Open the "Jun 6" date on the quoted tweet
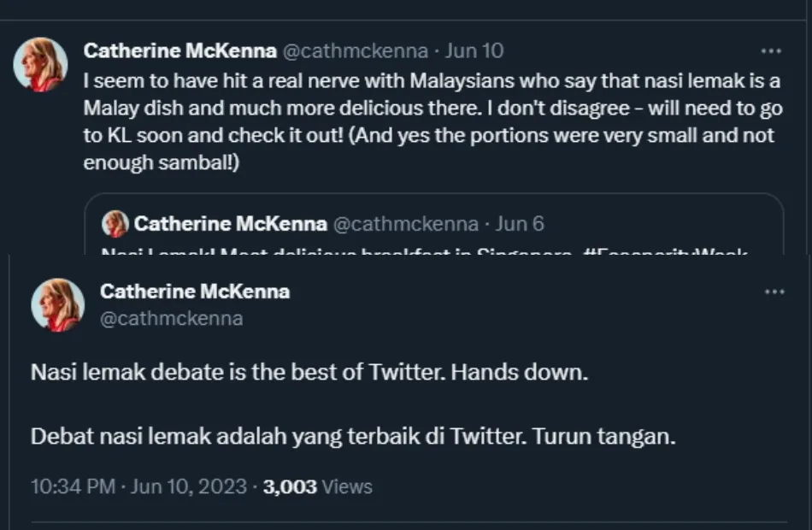 click(520, 225)
